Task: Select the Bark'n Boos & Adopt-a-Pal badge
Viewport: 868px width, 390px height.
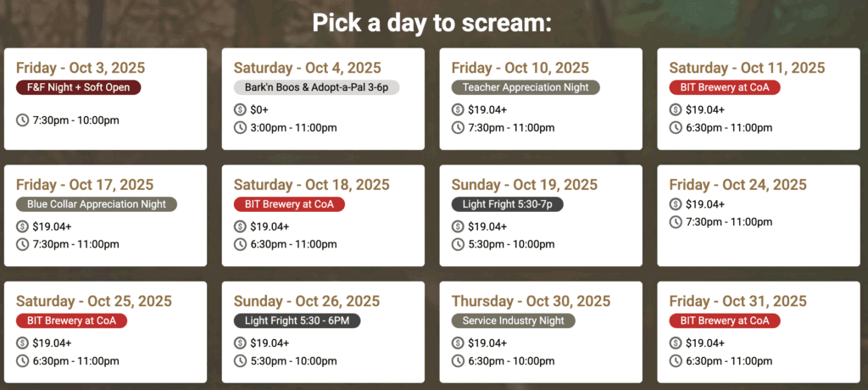Action: coord(316,87)
